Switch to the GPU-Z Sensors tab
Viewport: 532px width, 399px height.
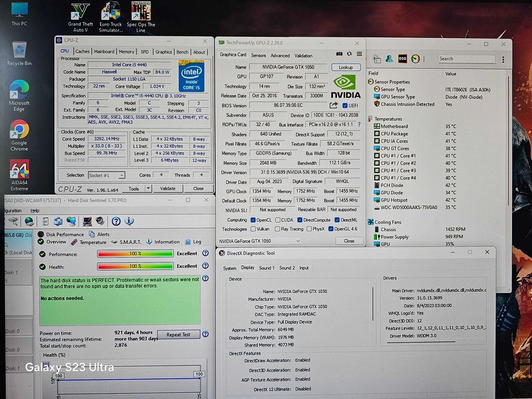click(258, 55)
